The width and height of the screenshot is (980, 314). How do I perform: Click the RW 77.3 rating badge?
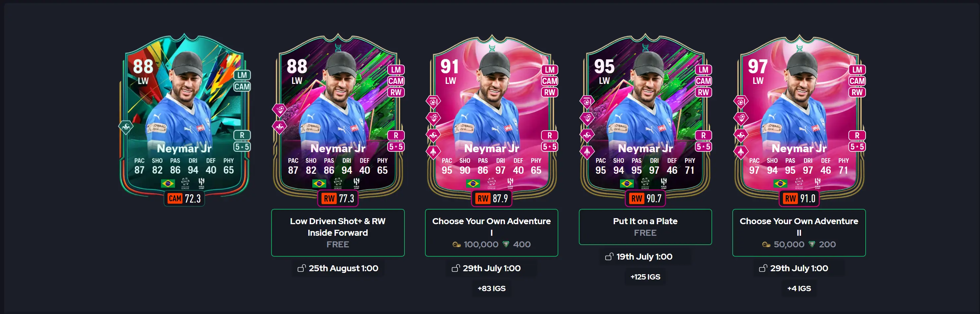coord(338,199)
